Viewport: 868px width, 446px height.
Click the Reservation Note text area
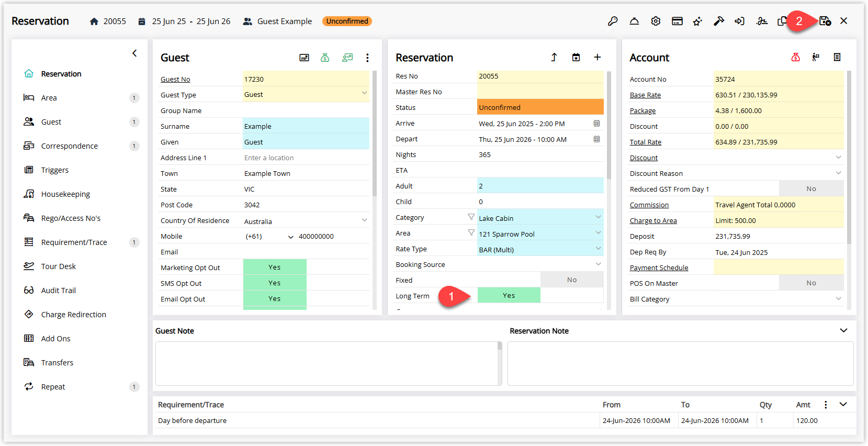680,363
